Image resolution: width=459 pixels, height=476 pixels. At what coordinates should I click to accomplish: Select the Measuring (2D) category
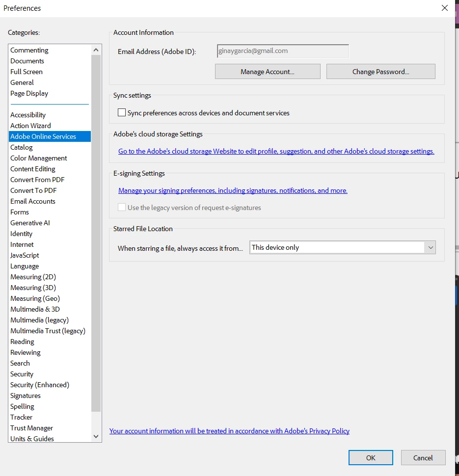click(x=50, y=277)
